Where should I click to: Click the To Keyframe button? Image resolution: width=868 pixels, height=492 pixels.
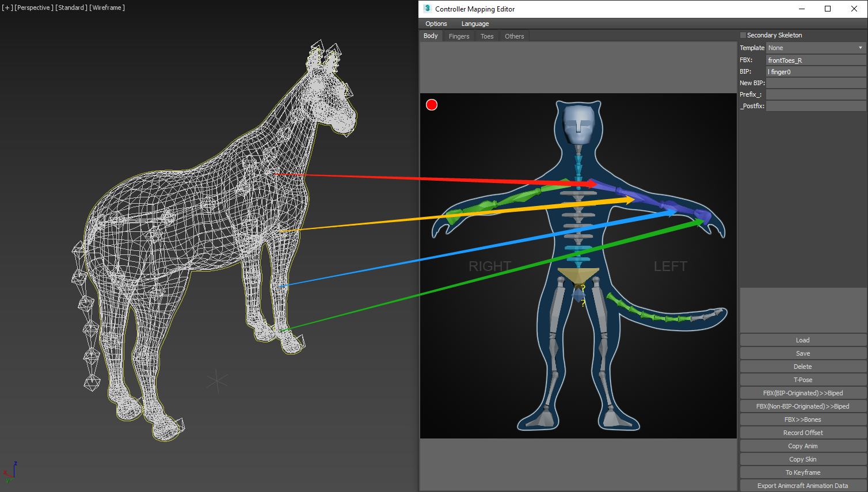pos(803,472)
